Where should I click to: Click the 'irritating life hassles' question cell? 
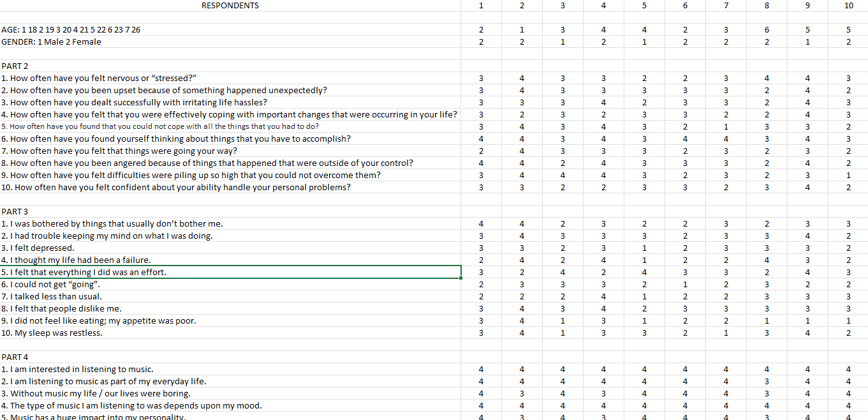[134, 103]
